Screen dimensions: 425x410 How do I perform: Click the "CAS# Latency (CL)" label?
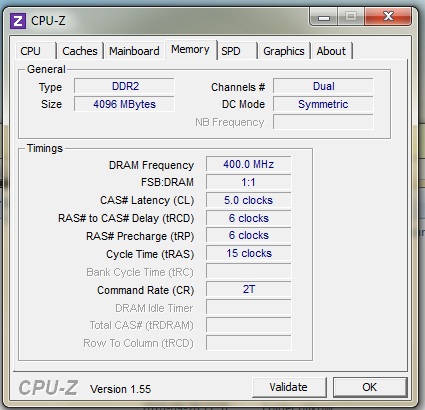[x=147, y=200]
